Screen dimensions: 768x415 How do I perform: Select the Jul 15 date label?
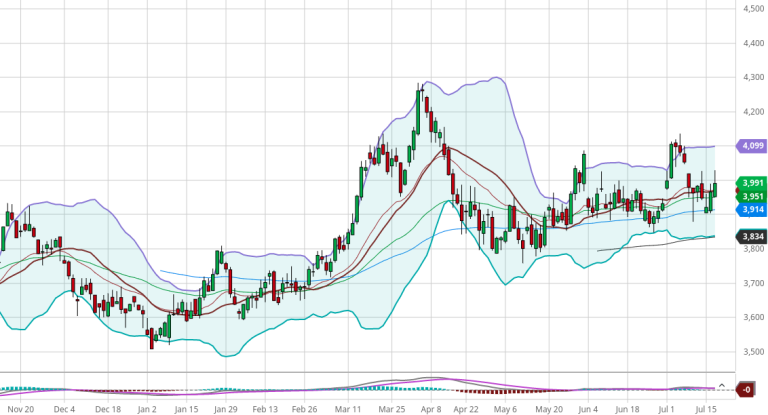(706, 409)
